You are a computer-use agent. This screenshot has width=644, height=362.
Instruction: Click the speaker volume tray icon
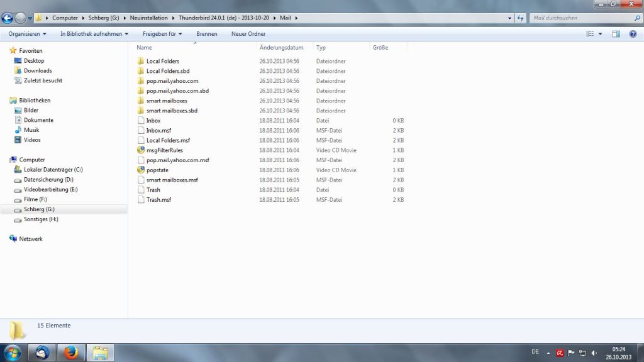(x=594, y=353)
